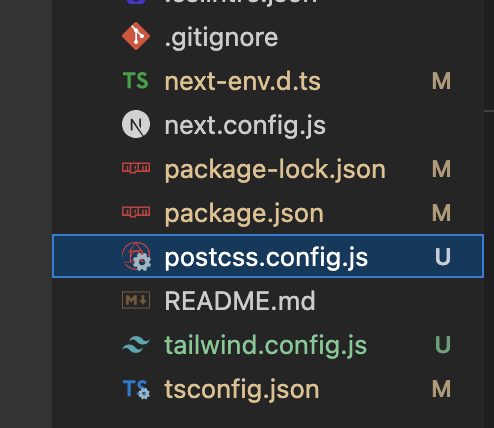Click npm icon next to package.json
This screenshot has width=494, height=428.
pos(136,212)
